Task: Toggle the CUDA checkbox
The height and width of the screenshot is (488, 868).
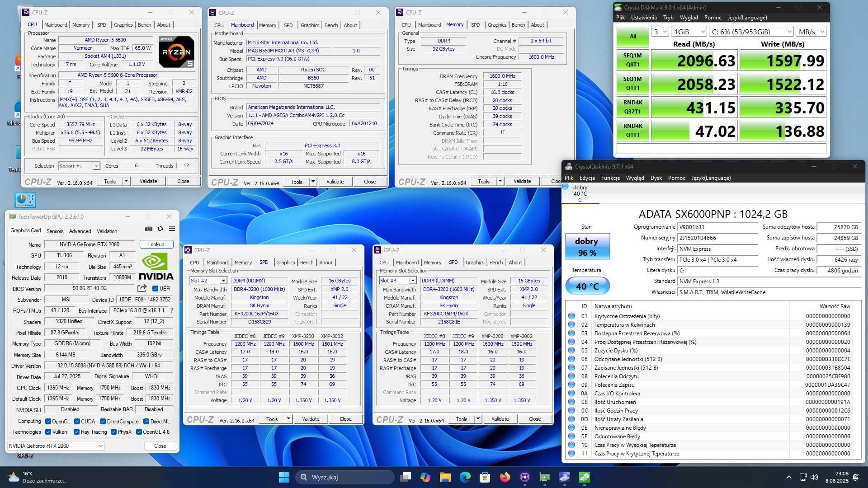Action: (77, 421)
